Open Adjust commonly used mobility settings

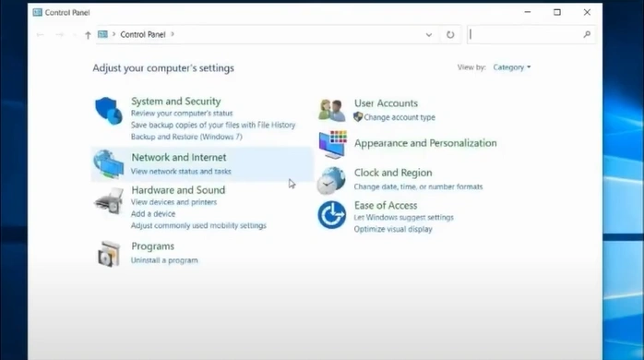click(198, 225)
